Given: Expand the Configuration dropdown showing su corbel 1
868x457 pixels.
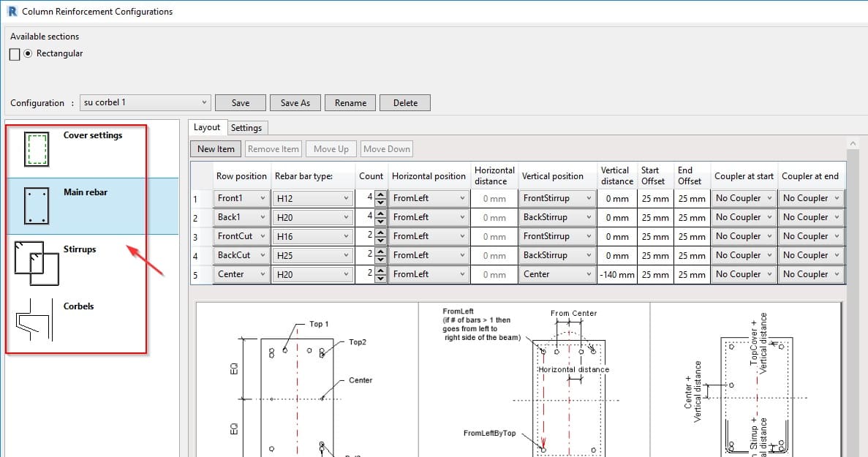Looking at the screenshot, I should [145, 102].
